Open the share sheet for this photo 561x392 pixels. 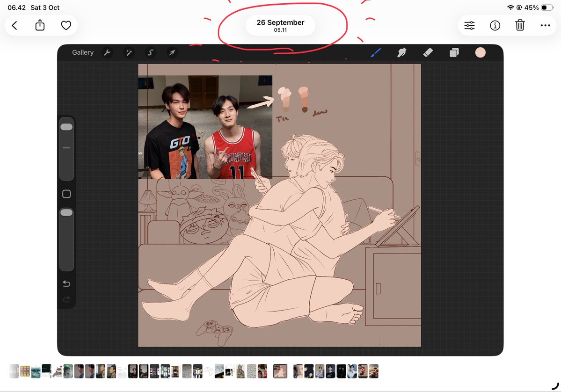tap(40, 25)
